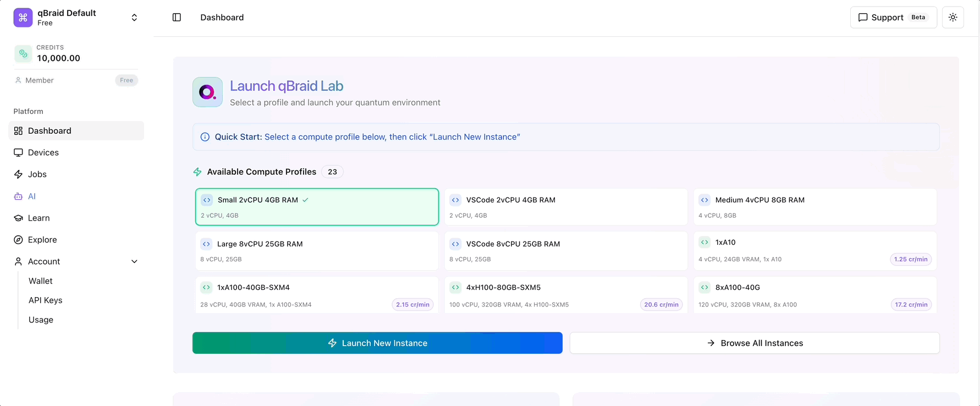The height and width of the screenshot is (406, 980).
Task: Click the 10,000.00 credits value
Action: pos(58,58)
